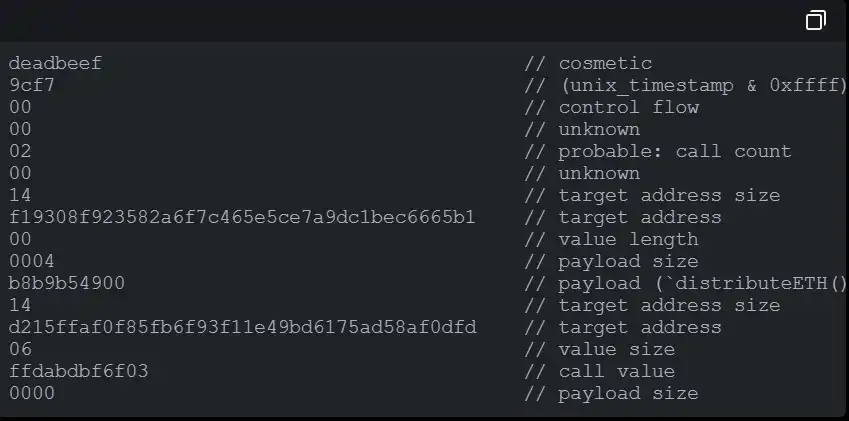Click the 9cf7 hex value
Screen dimensions: 849x421
(32, 86)
